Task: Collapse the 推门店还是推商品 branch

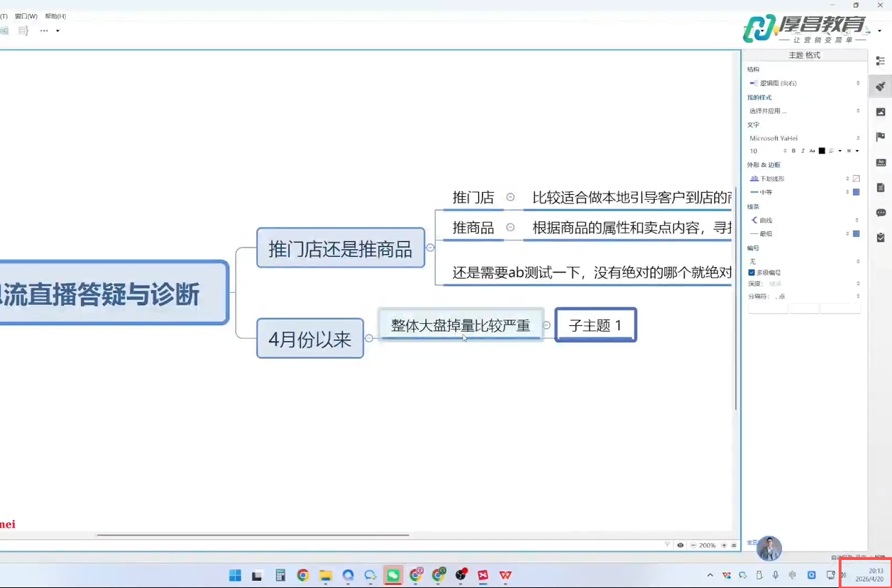Action: [430, 247]
